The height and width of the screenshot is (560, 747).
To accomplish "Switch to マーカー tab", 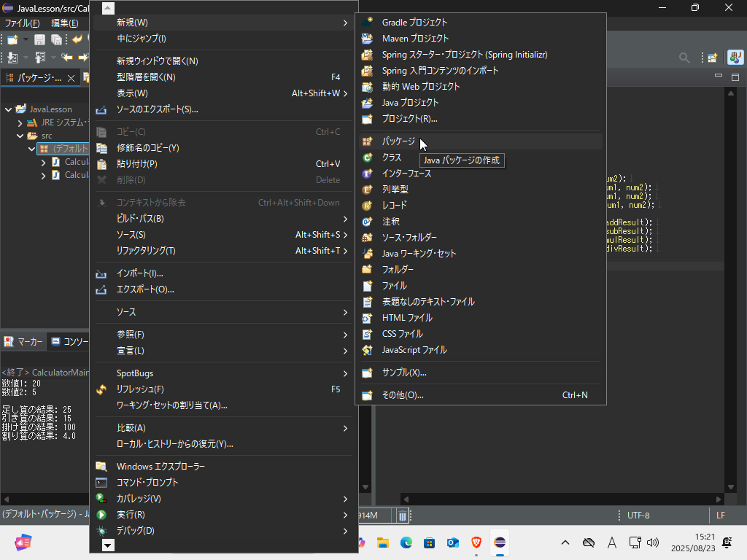I will click(x=24, y=341).
